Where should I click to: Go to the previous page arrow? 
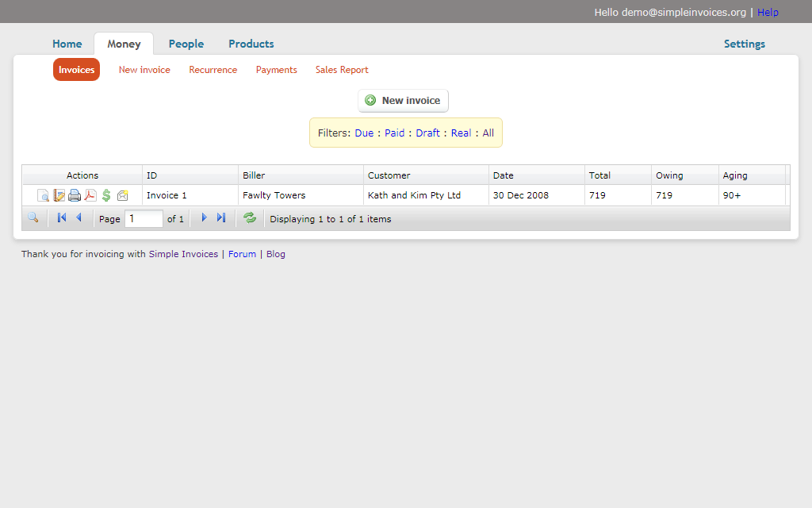pos(79,218)
